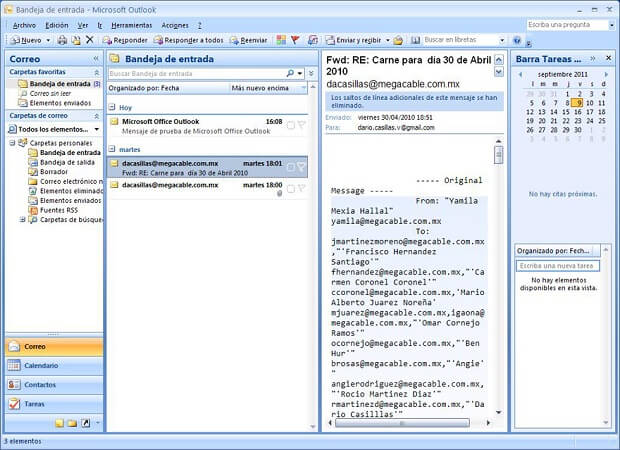Click Notes icon at navigation pane bottom
Screen dimensions: 620x450
click(x=59, y=424)
